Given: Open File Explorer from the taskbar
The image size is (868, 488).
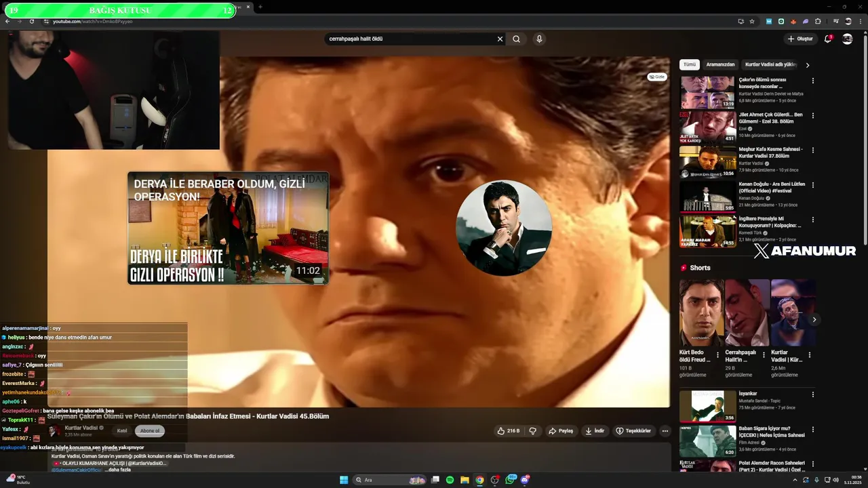Looking at the screenshot, I should click(x=465, y=480).
